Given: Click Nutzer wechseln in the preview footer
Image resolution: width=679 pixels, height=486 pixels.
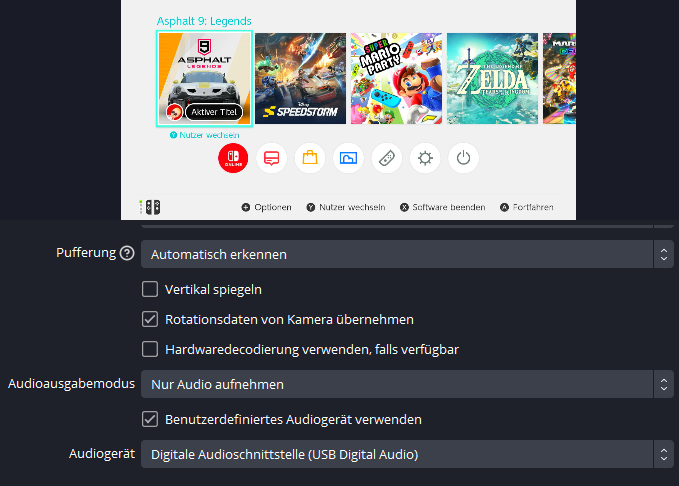Looking at the screenshot, I should (x=346, y=207).
